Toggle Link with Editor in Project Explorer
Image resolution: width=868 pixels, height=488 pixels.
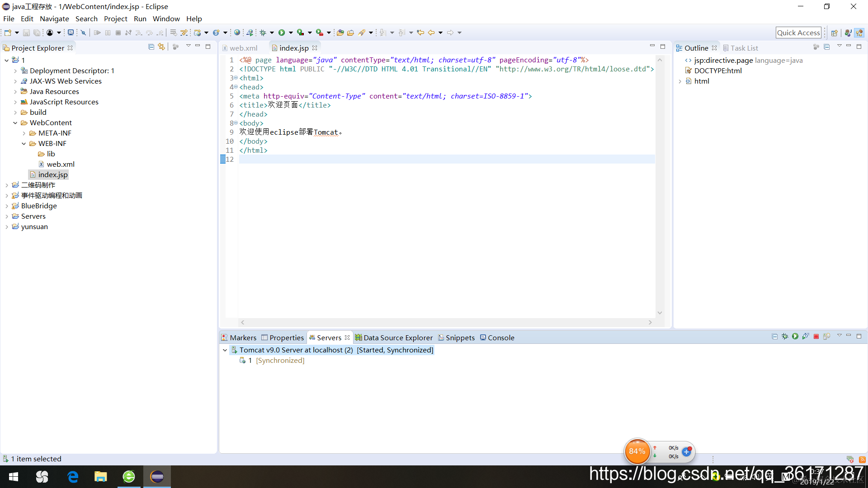(161, 47)
